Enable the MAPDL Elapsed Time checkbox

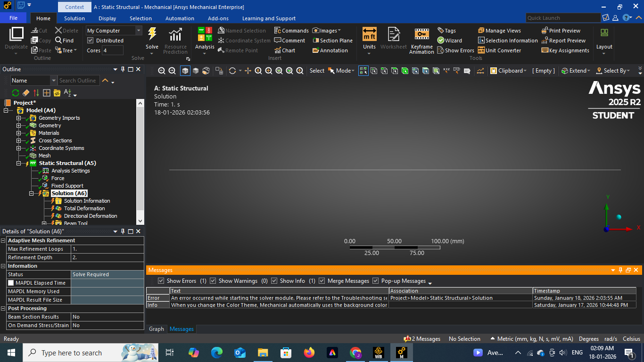[11, 283]
